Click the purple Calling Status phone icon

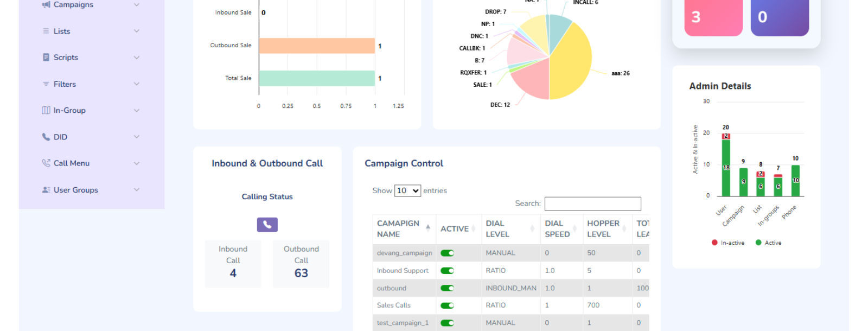267,225
